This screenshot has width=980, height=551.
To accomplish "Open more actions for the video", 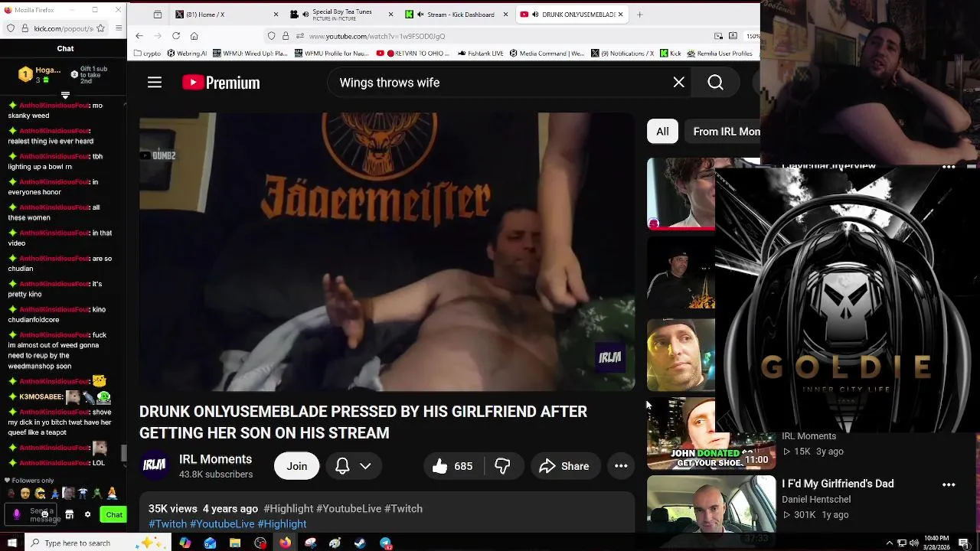I will tap(621, 466).
